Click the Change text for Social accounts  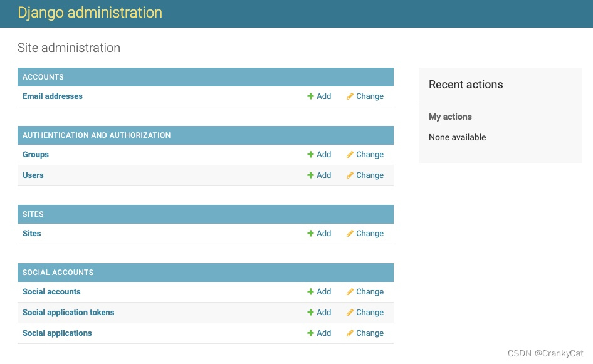[x=370, y=292]
